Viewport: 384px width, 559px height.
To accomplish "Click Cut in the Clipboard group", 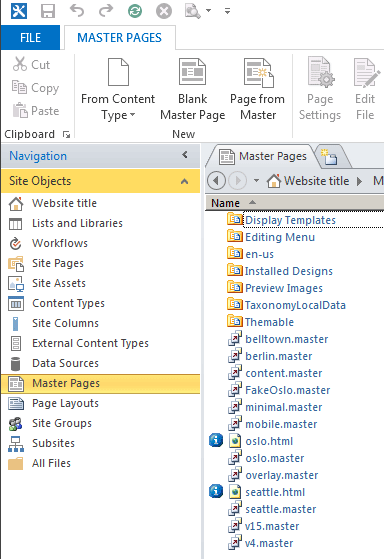I will coord(31,65).
